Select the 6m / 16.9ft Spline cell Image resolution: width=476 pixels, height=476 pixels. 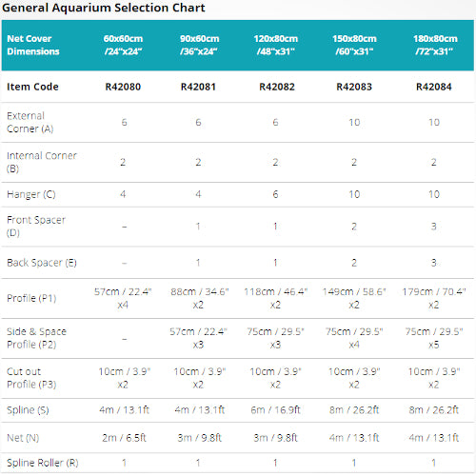tap(275, 410)
